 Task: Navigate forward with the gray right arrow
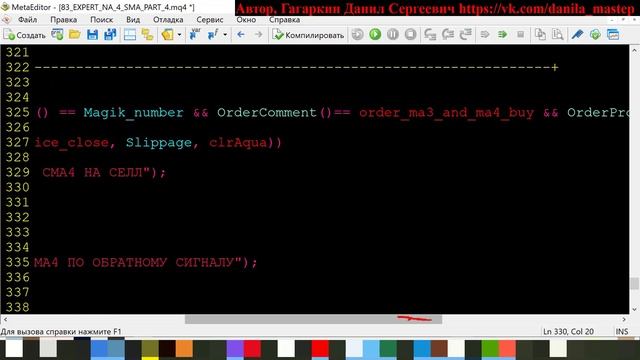tap(258, 35)
